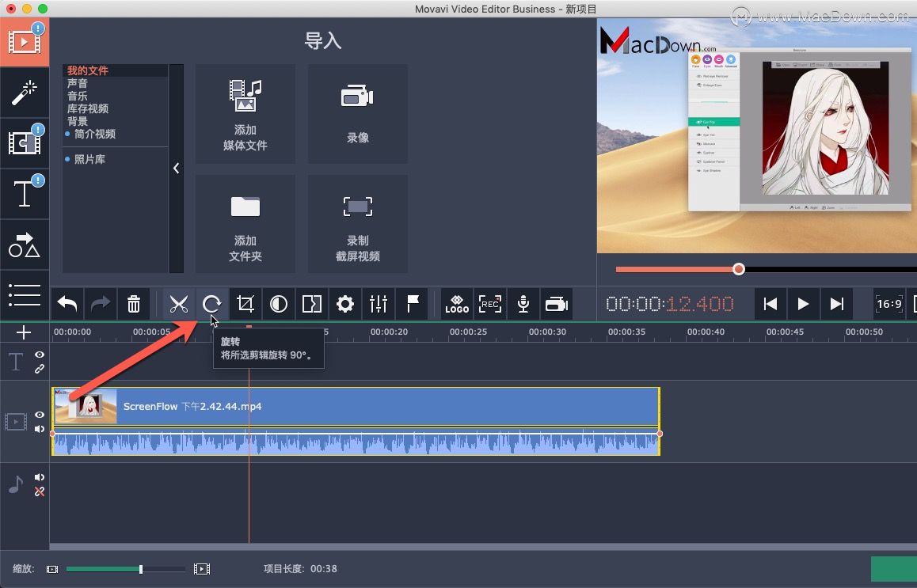Select 照片库 category
Image resolution: width=917 pixels, height=588 pixels.
click(x=89, y=160)
